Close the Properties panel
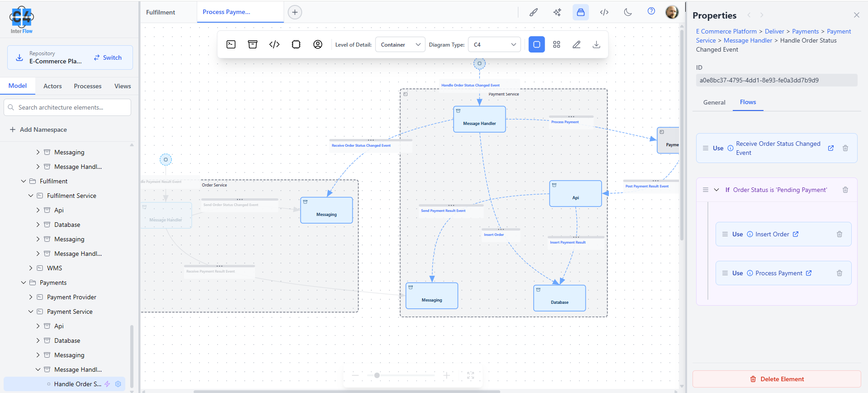 [x=857, y=15]
